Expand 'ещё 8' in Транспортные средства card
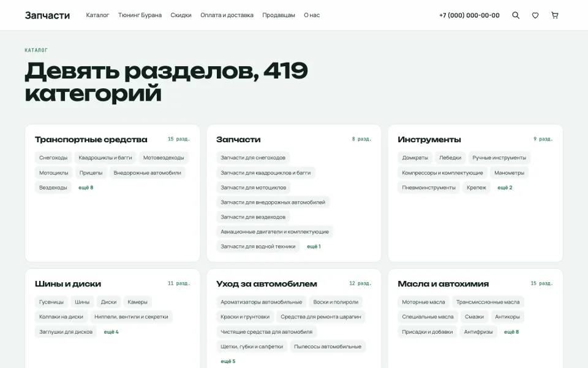 click(x=86, y=188)
